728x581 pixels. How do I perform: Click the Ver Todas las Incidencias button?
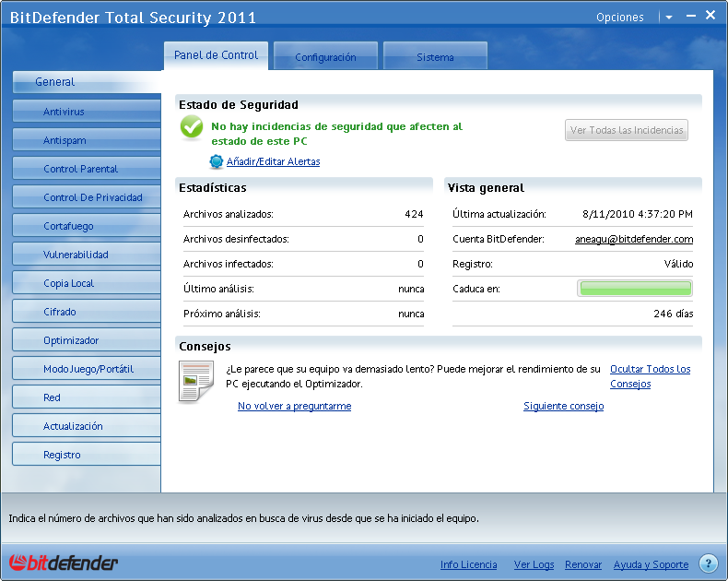coord(627,130)
